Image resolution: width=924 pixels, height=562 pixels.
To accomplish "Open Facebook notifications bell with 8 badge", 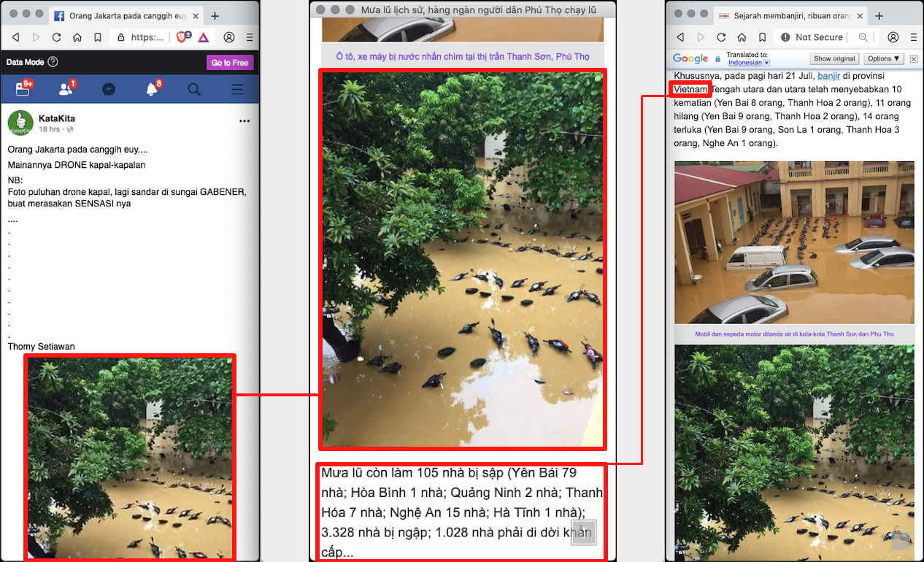I will [152, 89].
